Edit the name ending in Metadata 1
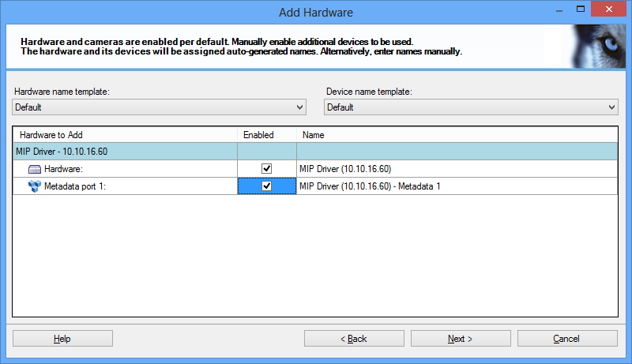 tap(370, 186)
